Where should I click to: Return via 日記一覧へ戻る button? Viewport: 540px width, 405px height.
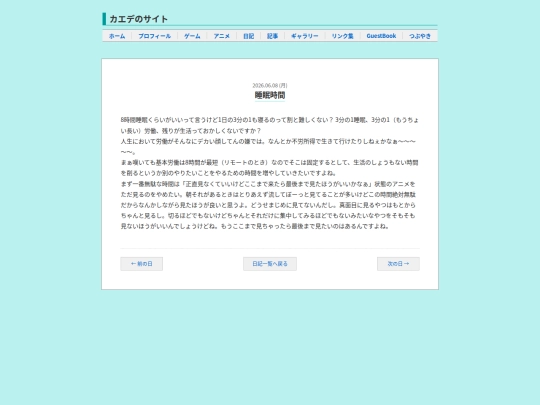point(270,264)
